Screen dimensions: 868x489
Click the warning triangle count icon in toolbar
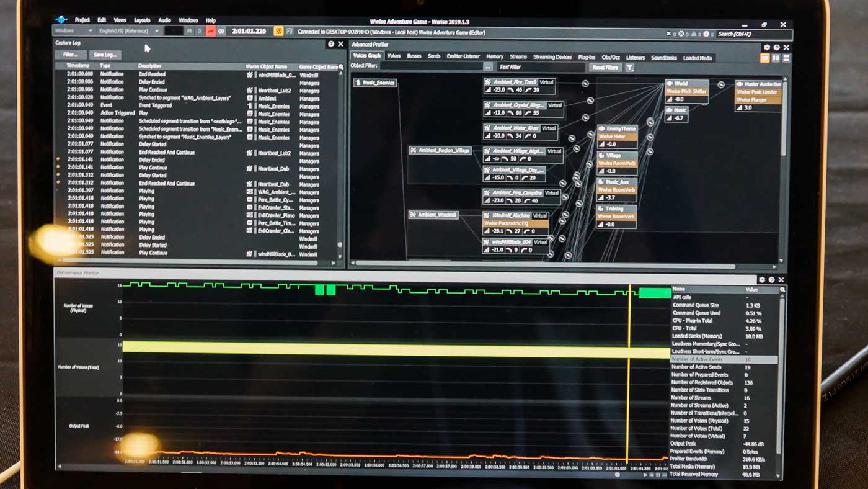pyautogui.click(x=693, y=34)
